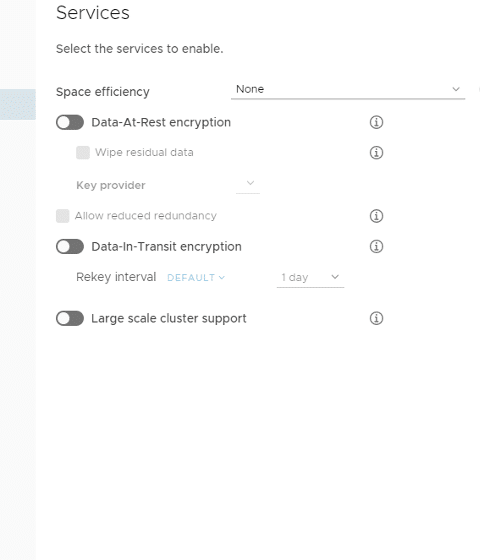The width and height of the screenshot is (480, 560).
Task: Enable Data-At-Rest encryption toggle
Action: point(70,122)
